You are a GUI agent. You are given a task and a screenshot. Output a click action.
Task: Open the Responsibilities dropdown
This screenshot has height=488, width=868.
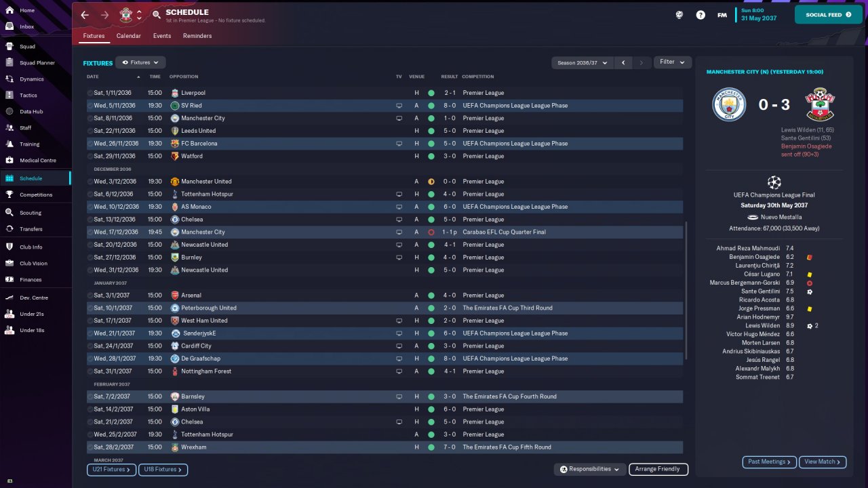(589, 469)
